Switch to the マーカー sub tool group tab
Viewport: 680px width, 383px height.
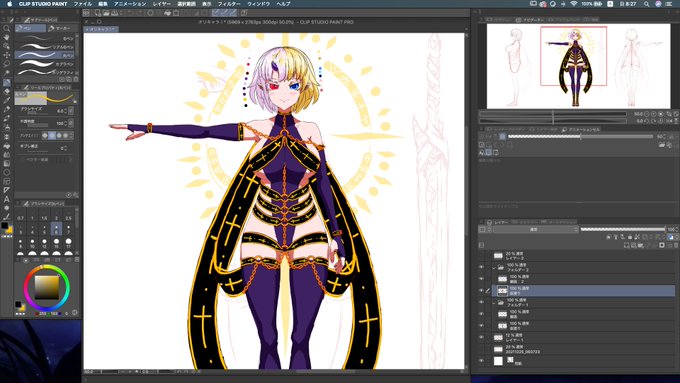(x=62, y=28)
